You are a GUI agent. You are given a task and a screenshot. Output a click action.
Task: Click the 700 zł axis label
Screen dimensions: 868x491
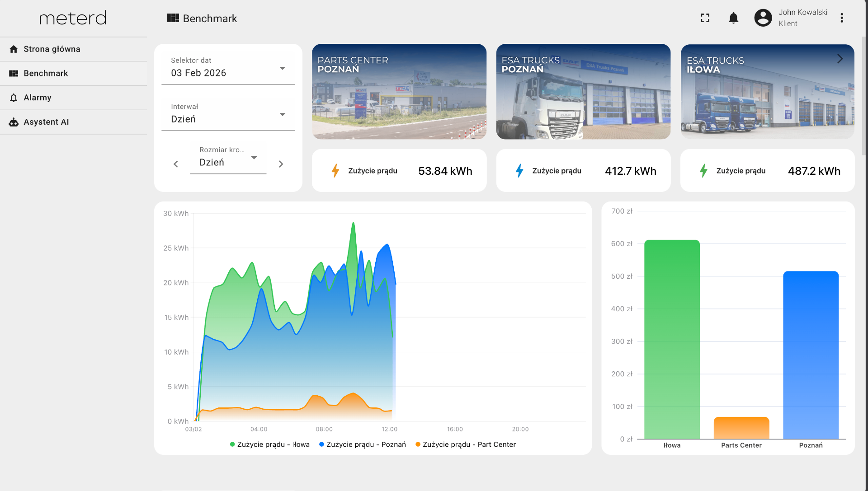point(622,211)
